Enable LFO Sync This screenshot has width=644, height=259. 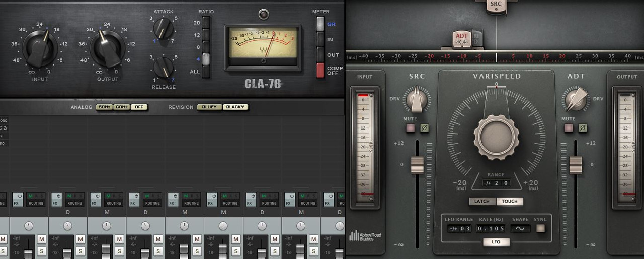[541, 228]
